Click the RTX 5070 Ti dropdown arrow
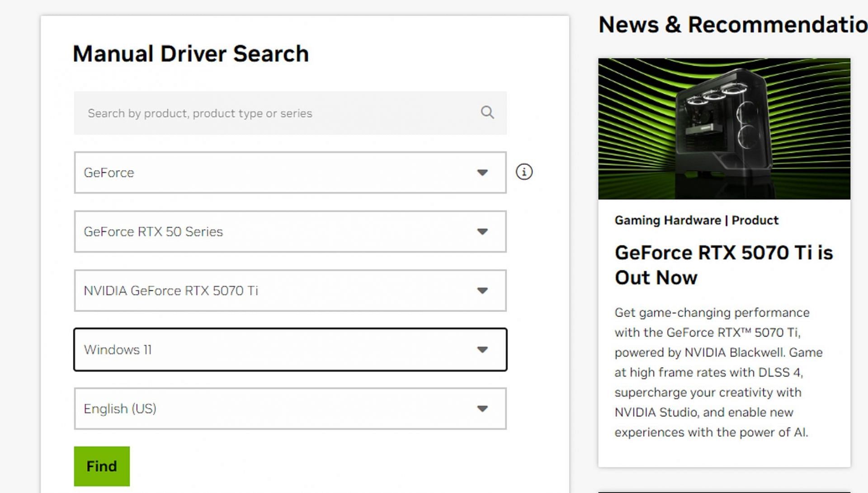Screen dimensions: 868x493 pos(482,291)
